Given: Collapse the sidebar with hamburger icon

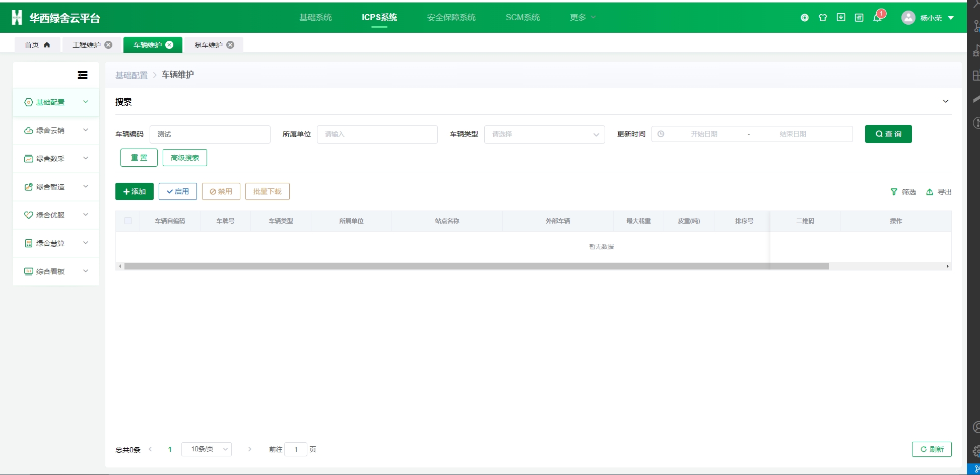Looking at the screenshot, I should click(x=83, y=75).
